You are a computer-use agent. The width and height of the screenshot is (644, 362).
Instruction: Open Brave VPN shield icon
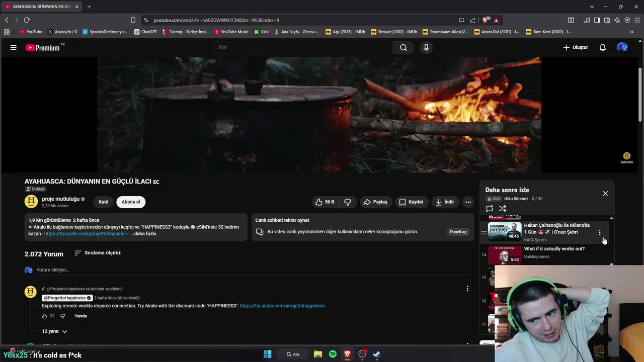627,20
